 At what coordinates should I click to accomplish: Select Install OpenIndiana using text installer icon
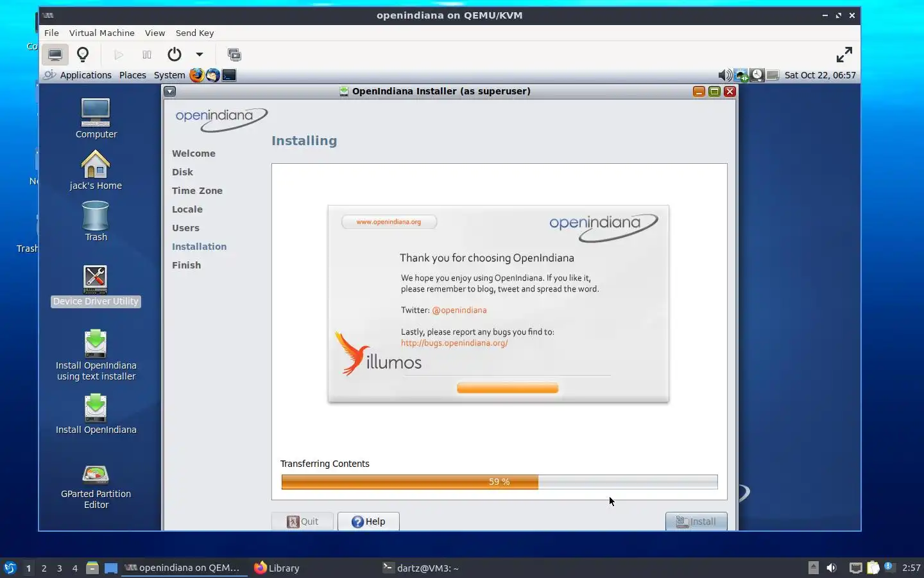(x=96, y=355)
